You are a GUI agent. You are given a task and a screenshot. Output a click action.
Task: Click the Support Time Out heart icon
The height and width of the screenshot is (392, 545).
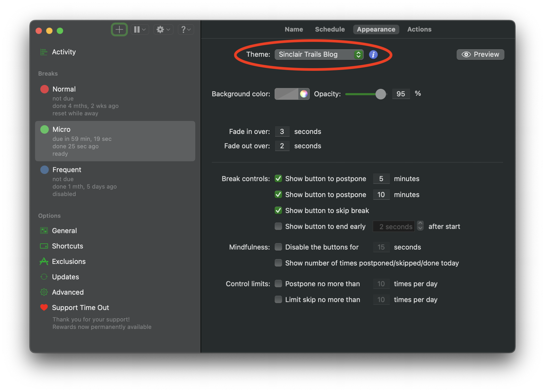[x=44, y=308]
